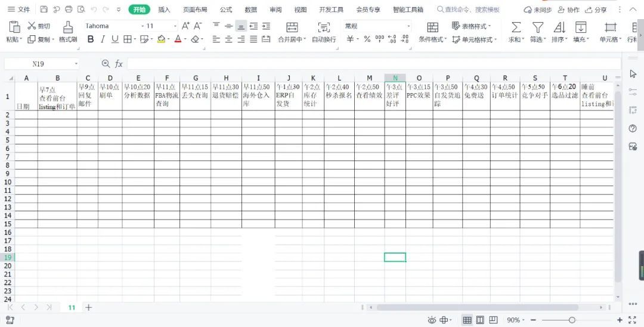Apply the yellow fill color swatch
The width and height of the screenshot is (644, 327).
coord(161,39)
